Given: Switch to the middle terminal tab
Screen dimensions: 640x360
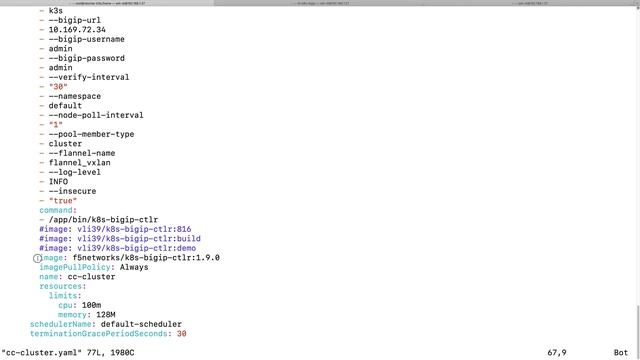Looking at the screenshot, I should (x=320, y=3).
